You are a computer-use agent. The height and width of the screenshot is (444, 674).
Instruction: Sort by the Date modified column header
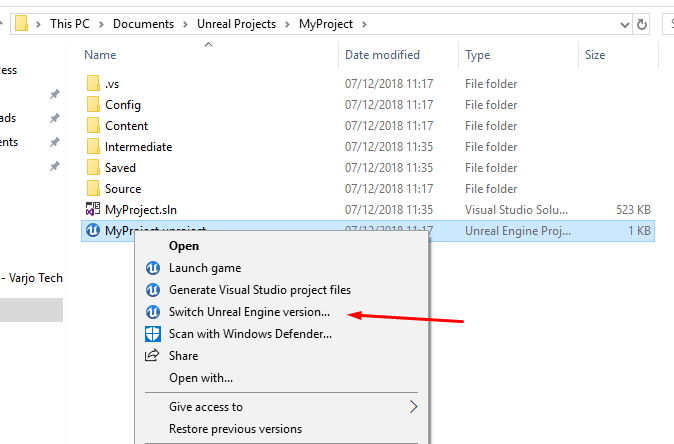[382, 55]
